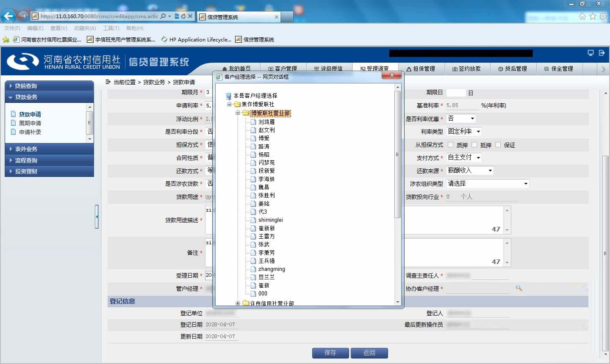The width and height of the screenshot is (610, 364).
Task: Open the 收藏夹(A) browser menu
Action: [x=85, y=28]
